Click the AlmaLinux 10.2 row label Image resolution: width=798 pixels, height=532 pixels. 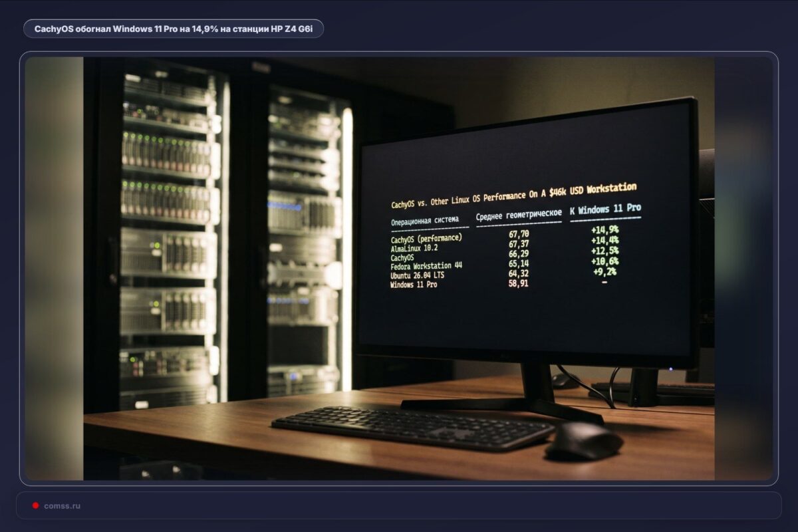pos(414,248)
